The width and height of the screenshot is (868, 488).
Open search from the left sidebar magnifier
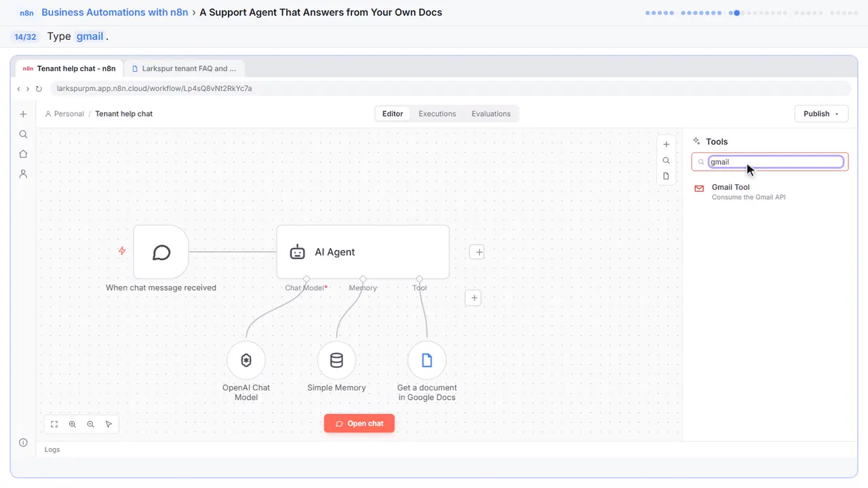(23, 134)
